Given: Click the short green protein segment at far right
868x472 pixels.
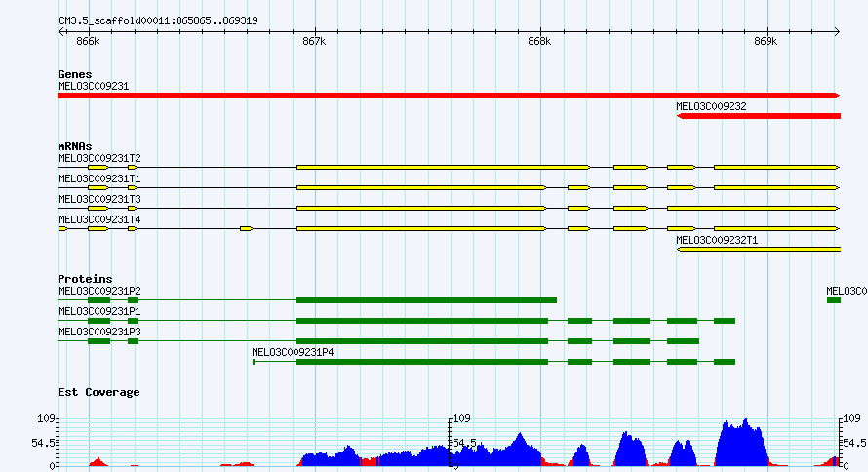Looking at the screenshot, I should [x=834, y=300].
